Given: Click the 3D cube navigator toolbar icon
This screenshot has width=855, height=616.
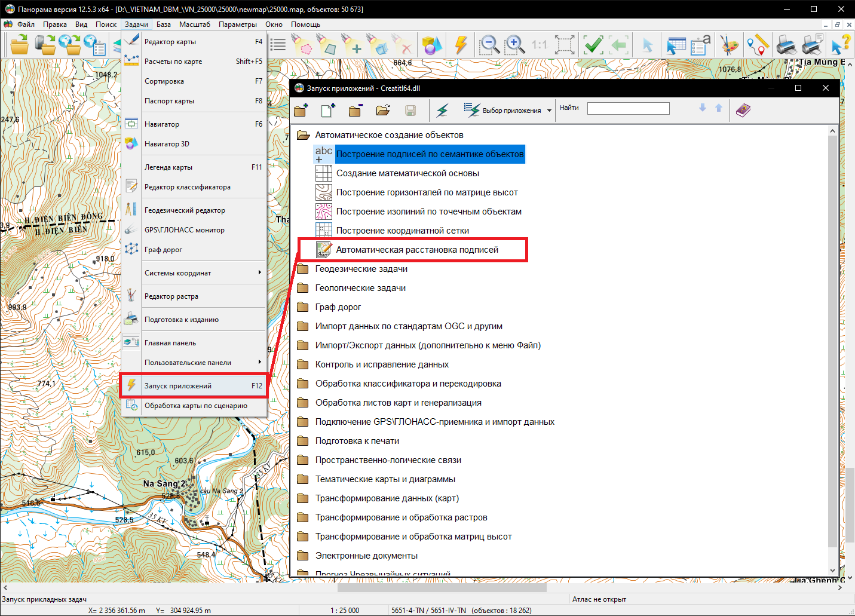Looking at the screenshot, I should [431, 45].
